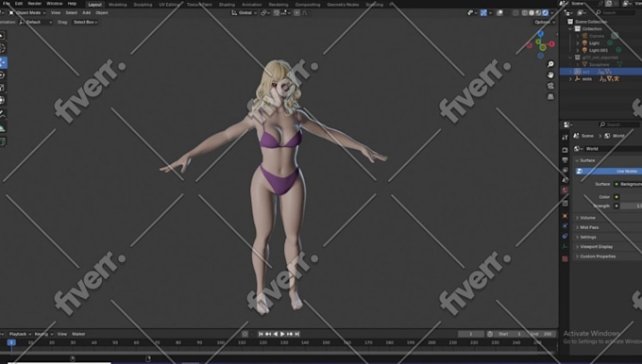Click the viewport pan hand gizmo

pos(550,74)
